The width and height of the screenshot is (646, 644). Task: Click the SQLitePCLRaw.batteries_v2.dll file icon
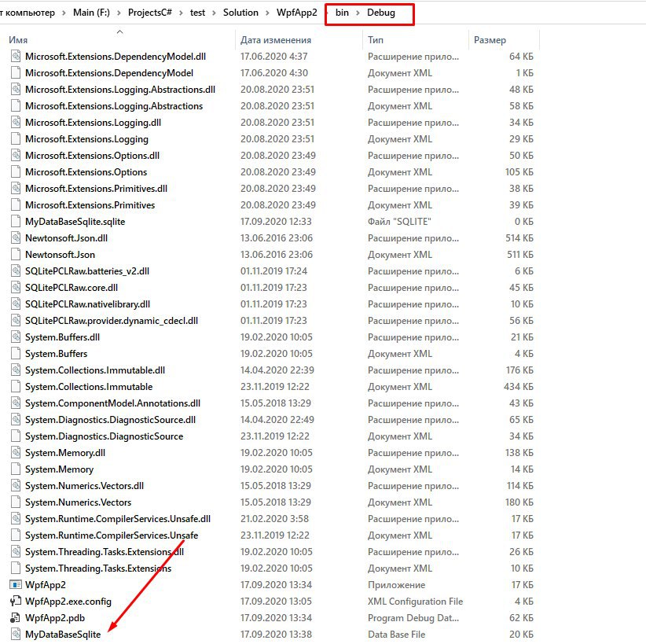16,270
